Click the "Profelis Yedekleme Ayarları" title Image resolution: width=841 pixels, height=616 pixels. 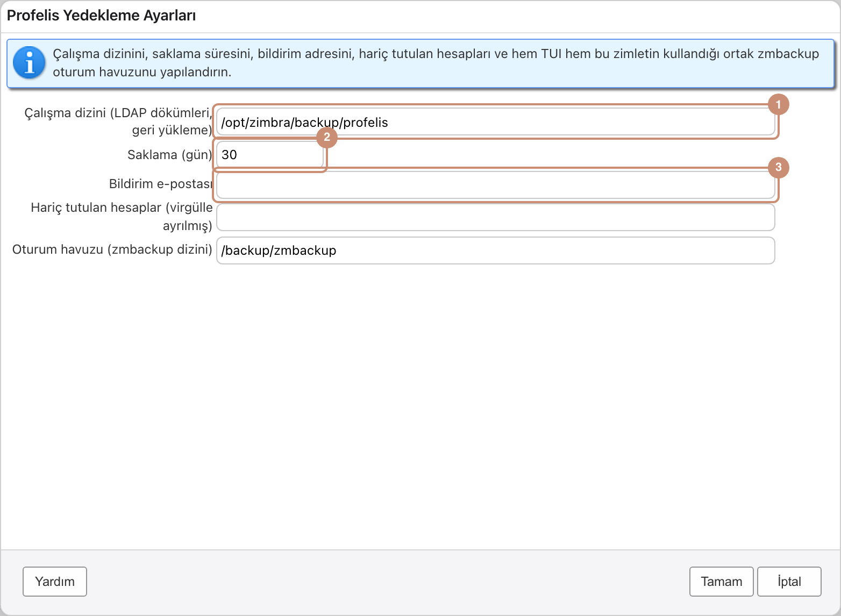pos(101,16)
